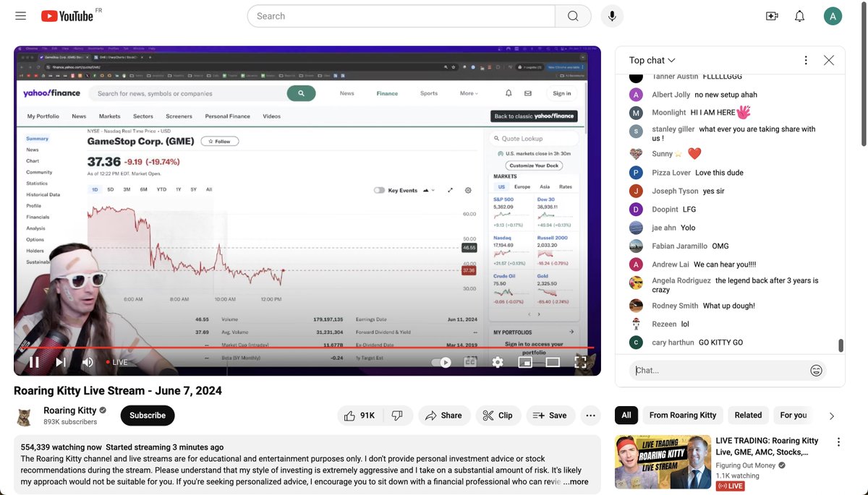Click cary harthun's GO KITTY GO message
Screen dimensions: 868x495
click(x=720, y=343)
